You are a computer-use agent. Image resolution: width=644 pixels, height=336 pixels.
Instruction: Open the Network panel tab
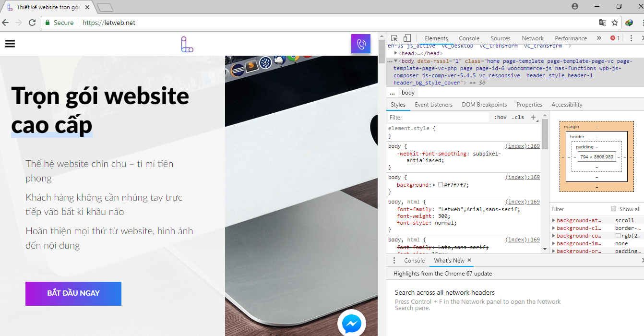pyautogui.click(x=533, y=38)
